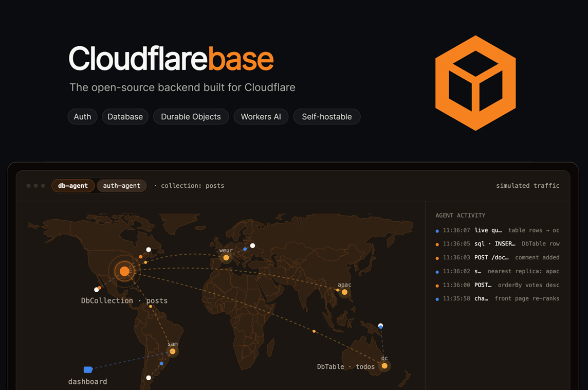The image size is (588, 390).
Task: Click the white dot near eastern Europe
Action: (252, 245)
